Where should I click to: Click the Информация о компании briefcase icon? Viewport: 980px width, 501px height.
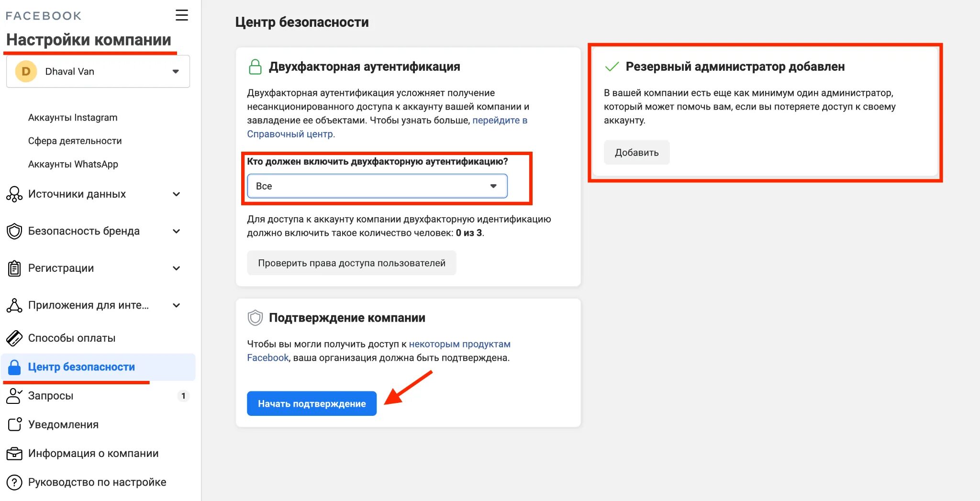click(14, 453)
